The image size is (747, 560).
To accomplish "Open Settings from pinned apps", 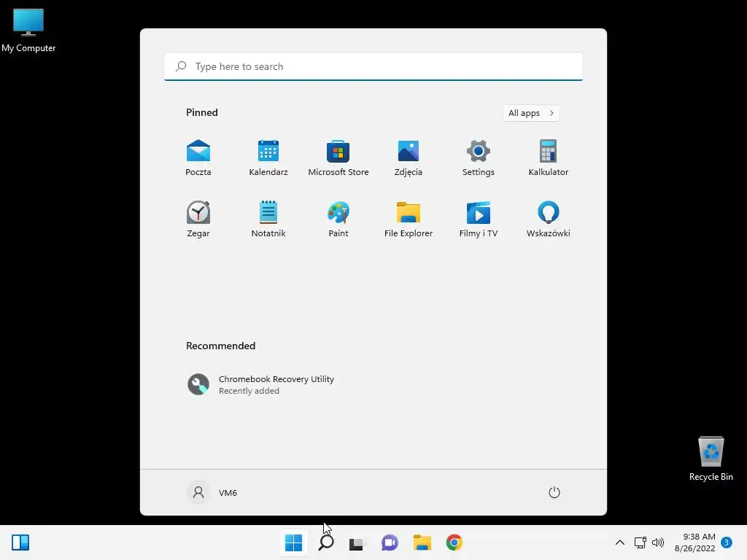I will click(x=479, y=158).
